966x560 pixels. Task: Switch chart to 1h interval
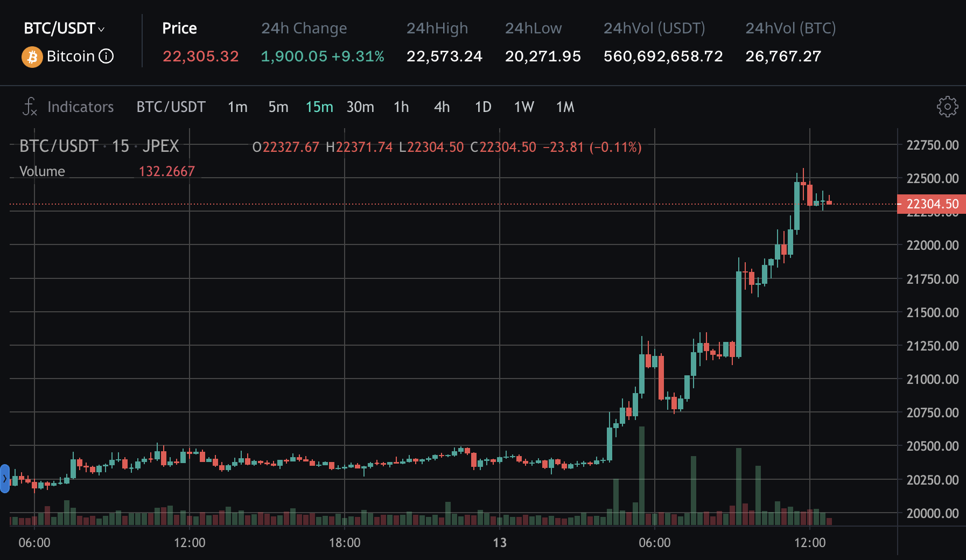point(401,107)
